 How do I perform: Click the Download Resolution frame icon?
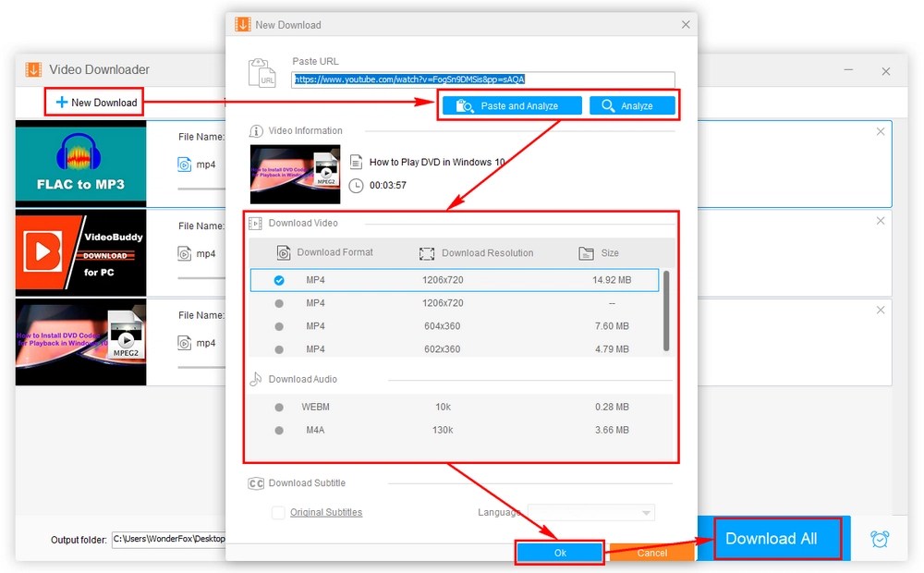coord(428,252)
